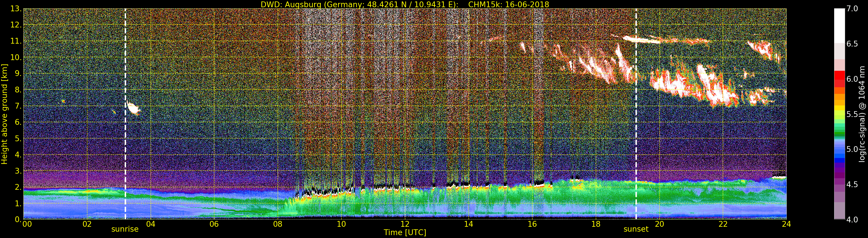Screen dimensions: 868x238
Task: Click the y-axis tick label '7.'
Action: [x=18, y=106]
